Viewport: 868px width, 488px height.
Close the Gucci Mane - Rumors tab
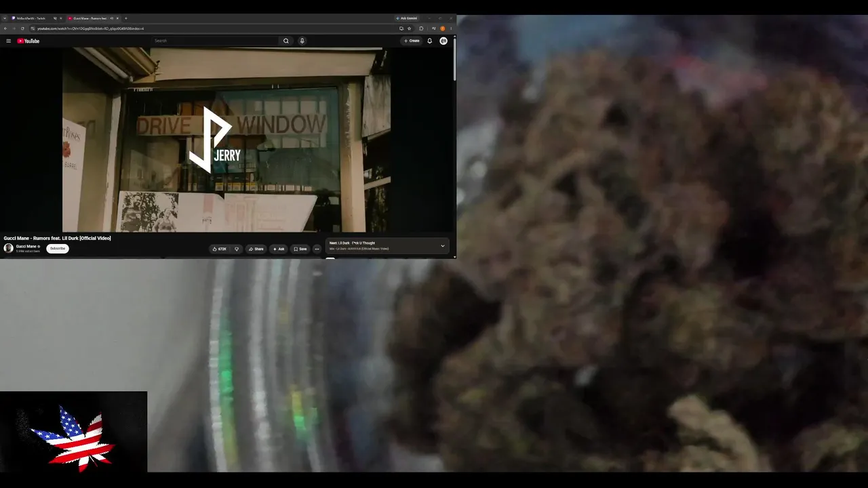pos(117,18)
